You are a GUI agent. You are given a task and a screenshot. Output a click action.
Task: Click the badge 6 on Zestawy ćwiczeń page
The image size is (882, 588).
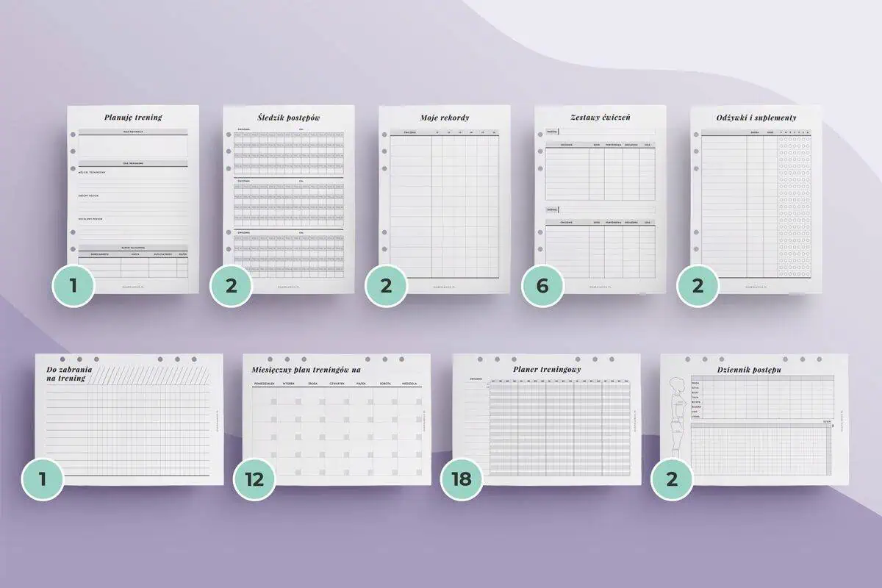(542, 285)
